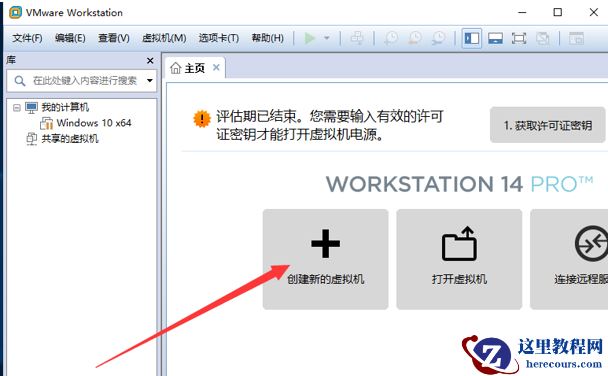Image resolution: width=608 pixels, height=376 pixels.
Task: Open the 虚拟机(M) menu
Action: click(x=164, y=38)
